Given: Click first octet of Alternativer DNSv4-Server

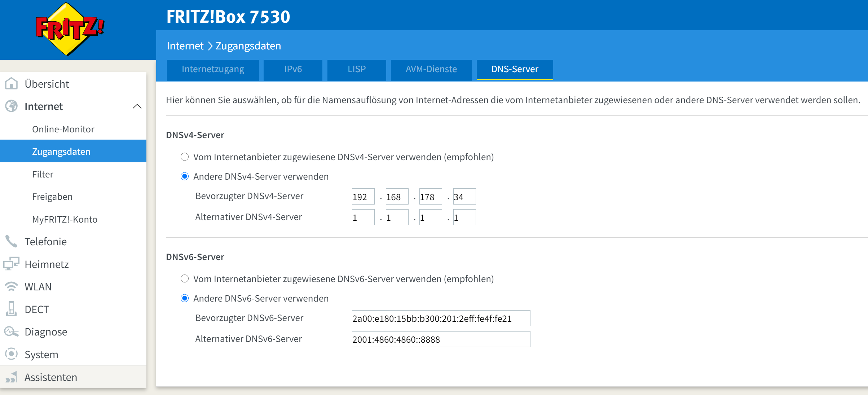Looking at the screenshot, I should pos(363,218).
